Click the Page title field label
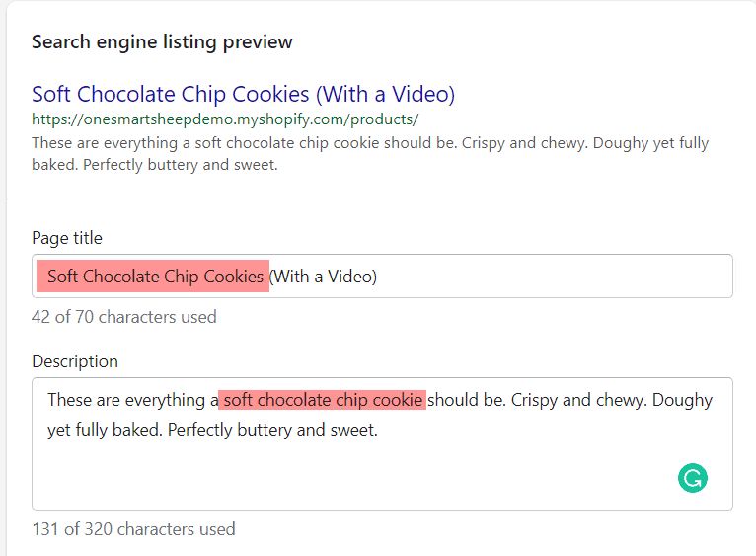Screen dimensions: 756x556 click(x=67, y=238)
